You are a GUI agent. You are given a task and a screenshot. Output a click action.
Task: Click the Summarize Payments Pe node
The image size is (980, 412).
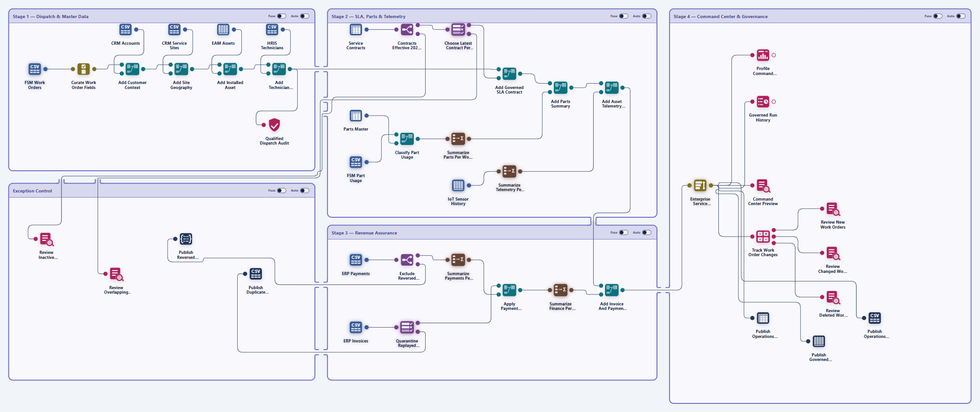458,260
